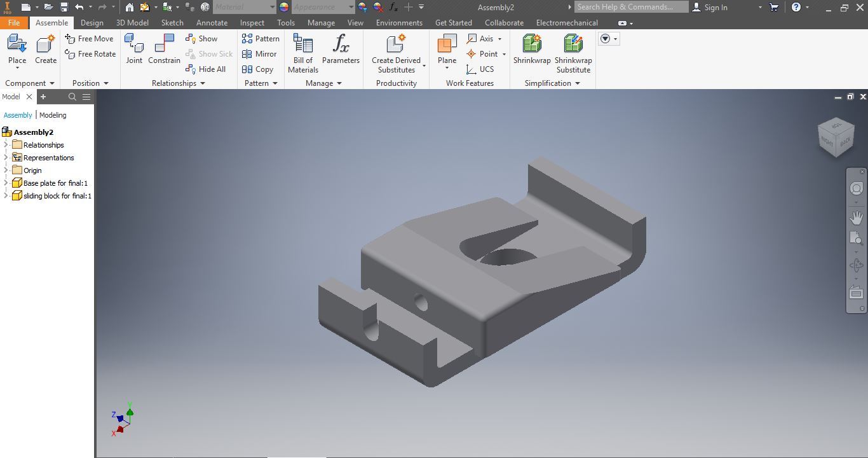This screenshot has height=458, width=868.
Task: Click the clear appearance override icon
Action: [378, 7]
